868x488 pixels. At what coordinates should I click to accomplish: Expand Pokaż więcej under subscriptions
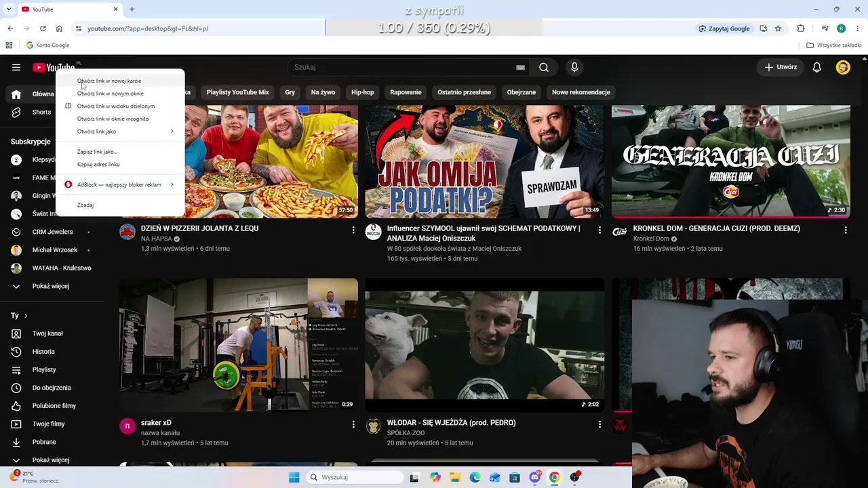click(x=52, y=286)
